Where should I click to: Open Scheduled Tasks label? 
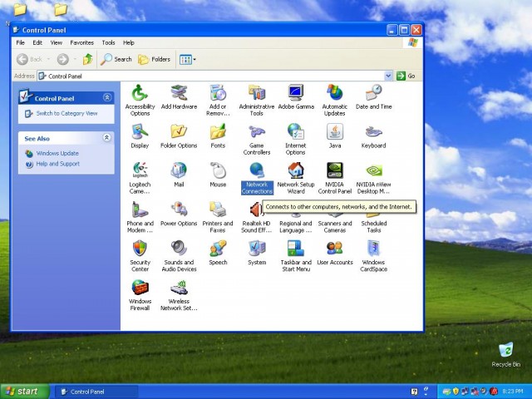(373, 227)
